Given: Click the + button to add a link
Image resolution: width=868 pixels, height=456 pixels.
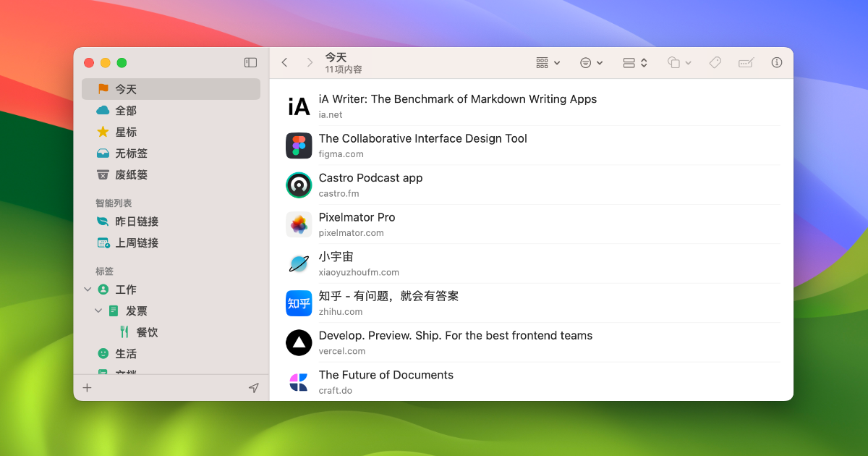Looking at the screenshot, I should [x=87, y=387].
